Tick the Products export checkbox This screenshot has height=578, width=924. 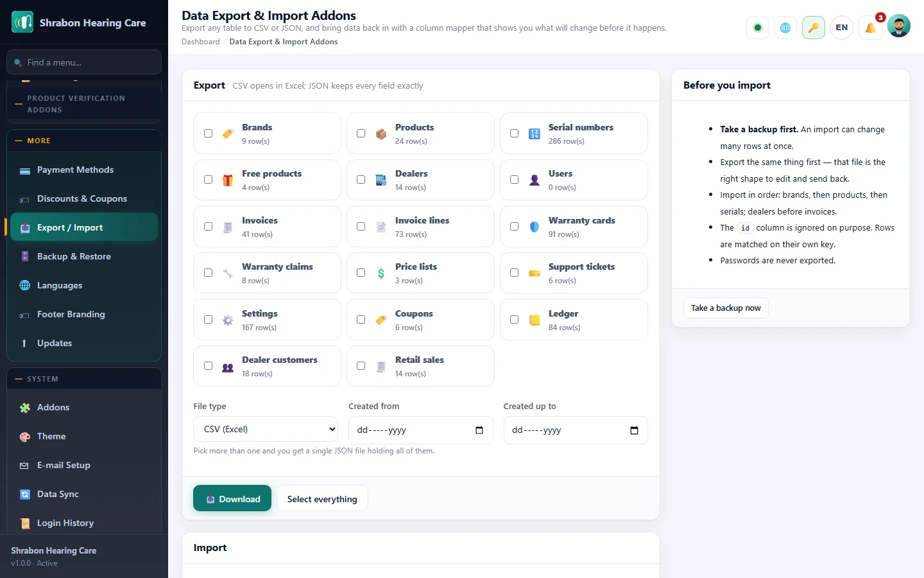point(361,134)
